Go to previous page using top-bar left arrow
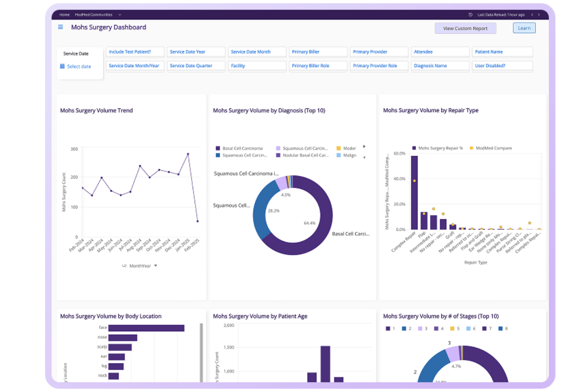The image size is (588, 392). click(532, 15)
